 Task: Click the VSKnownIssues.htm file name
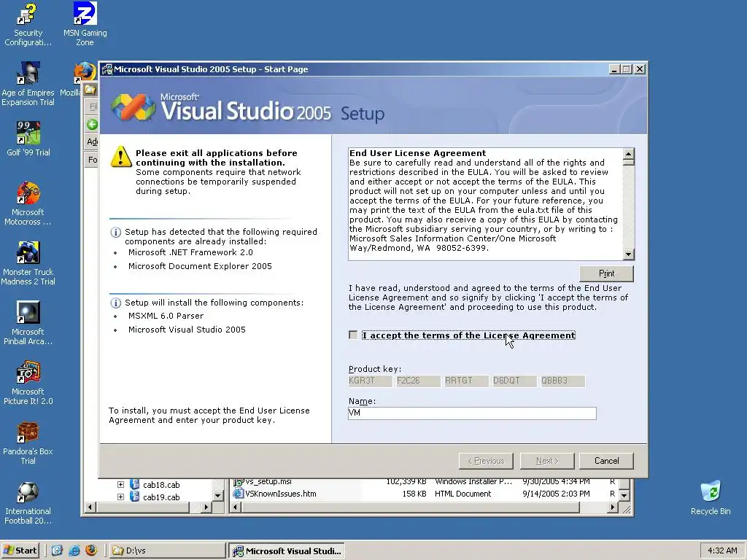(x=281, y=494)
